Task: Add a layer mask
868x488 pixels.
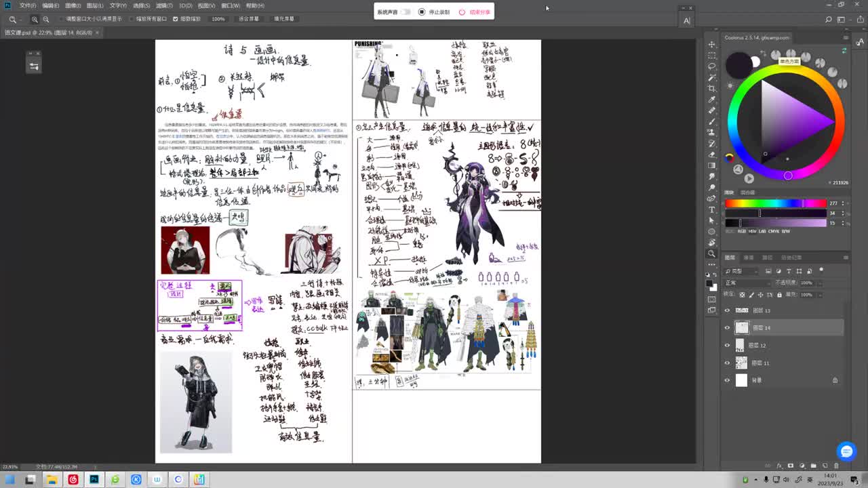Action: click(x=791, y=466)
